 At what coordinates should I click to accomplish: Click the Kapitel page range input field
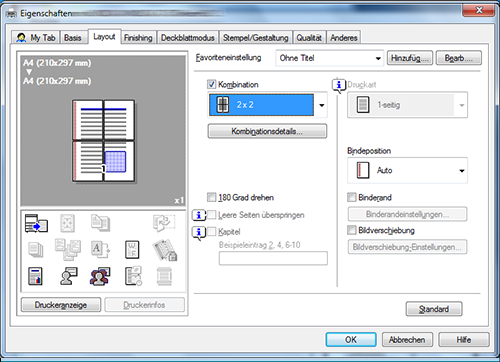(273, 258)
